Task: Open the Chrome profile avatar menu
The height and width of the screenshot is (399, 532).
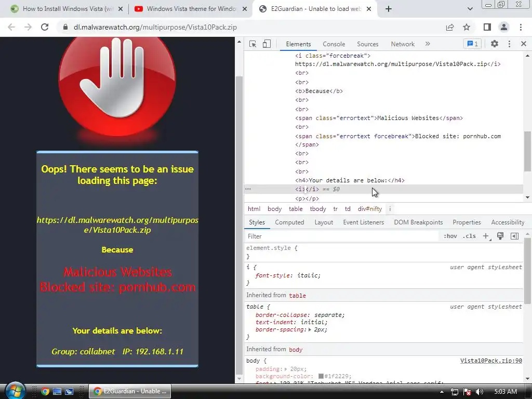Action: pyautogui.click(x=504, y=27)
